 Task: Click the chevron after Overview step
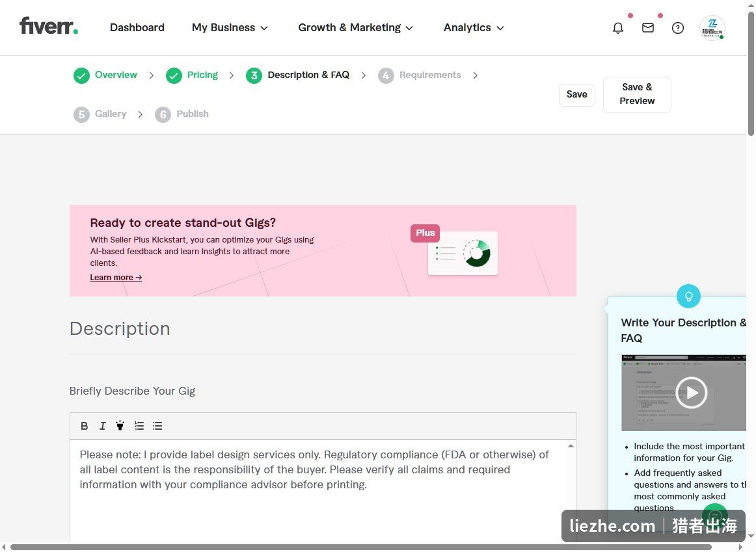coord(152,75)
